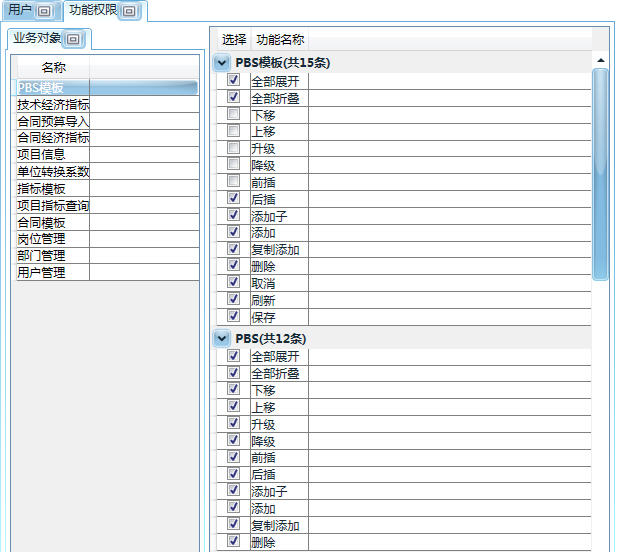Click the pin icon on 用户 tab
The height and width of the screenshot is (552, 619).
click(x=44, y=11)
